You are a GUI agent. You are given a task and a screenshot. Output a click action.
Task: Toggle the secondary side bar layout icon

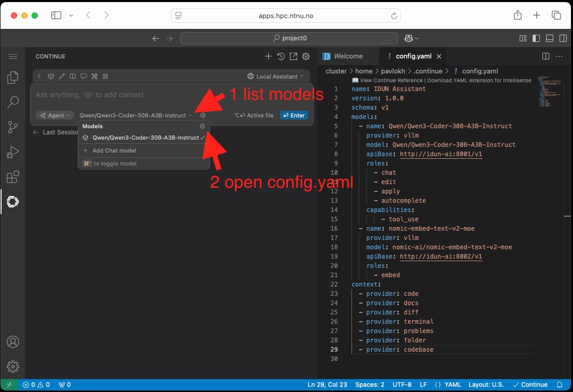[x=563, y=38]
